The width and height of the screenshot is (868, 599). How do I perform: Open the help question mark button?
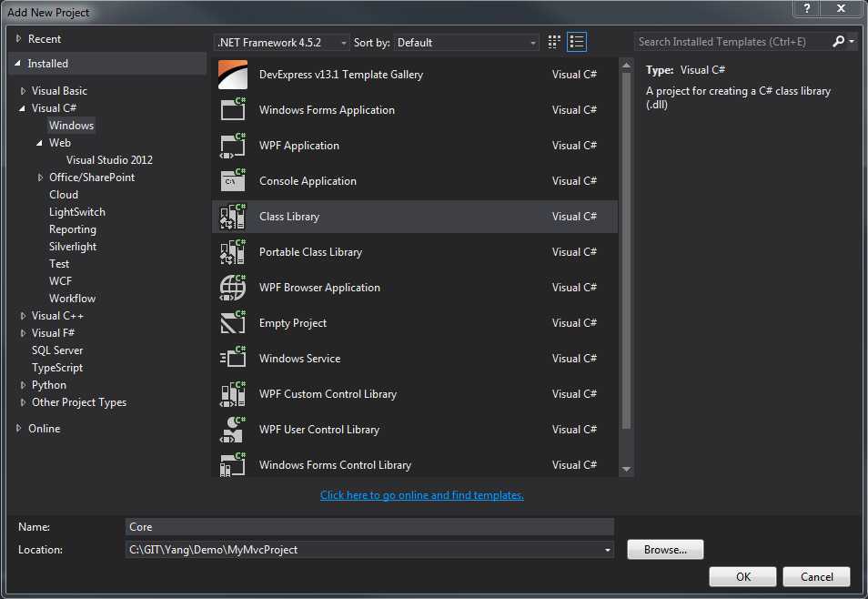[807, 8]
